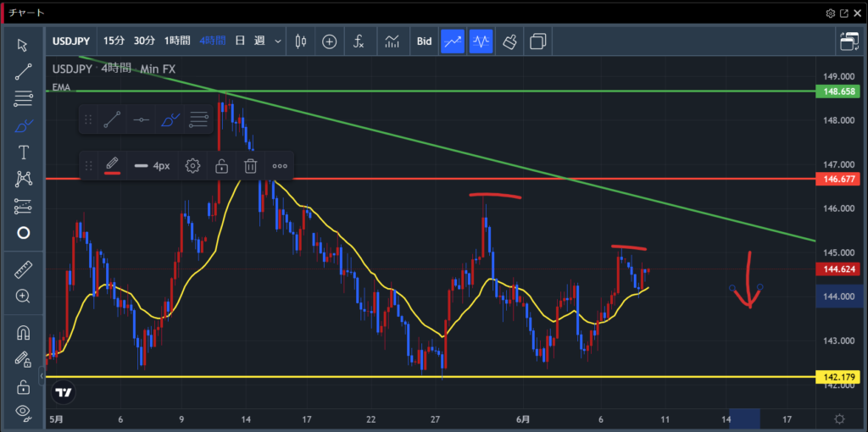Screen dimensions: 868x432
Task: Select the circle icon tool in sidebar
Action: coord(23,233)
